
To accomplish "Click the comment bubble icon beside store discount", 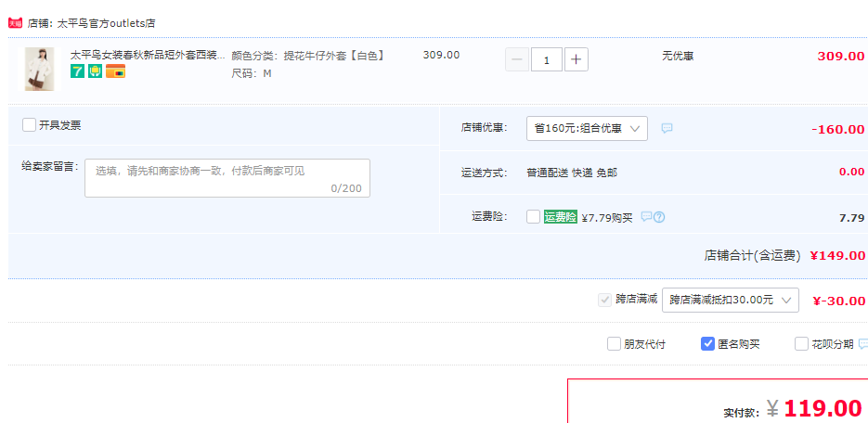I will point(667,128).
